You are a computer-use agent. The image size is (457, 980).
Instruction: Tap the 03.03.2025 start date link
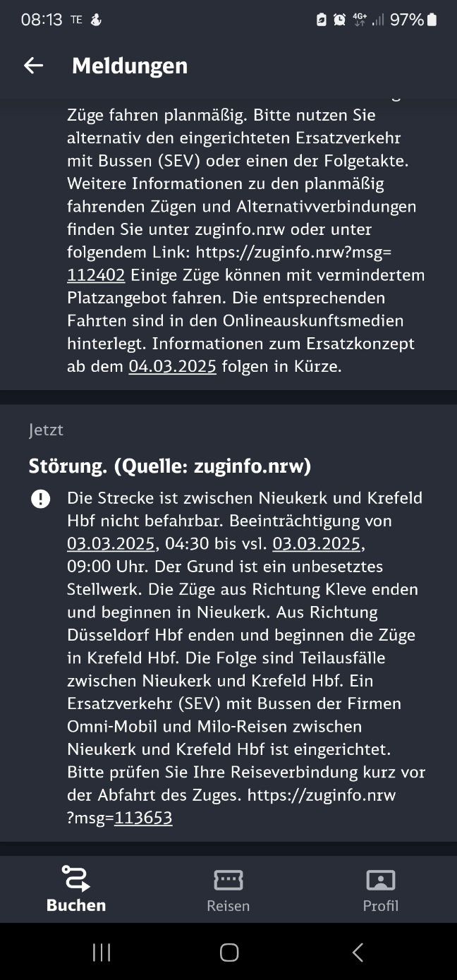pos(111,543)
